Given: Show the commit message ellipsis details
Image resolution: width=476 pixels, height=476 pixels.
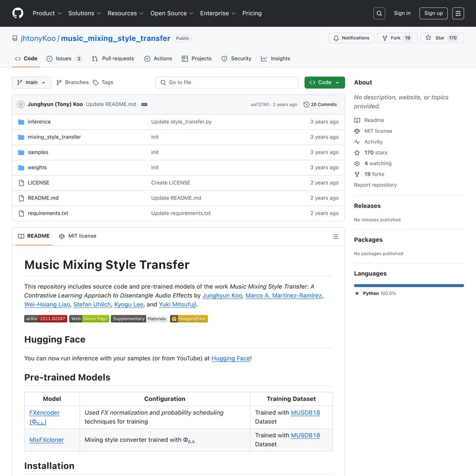Looking at the screenshot, I should pyautogui.click(x=144, y=104).
